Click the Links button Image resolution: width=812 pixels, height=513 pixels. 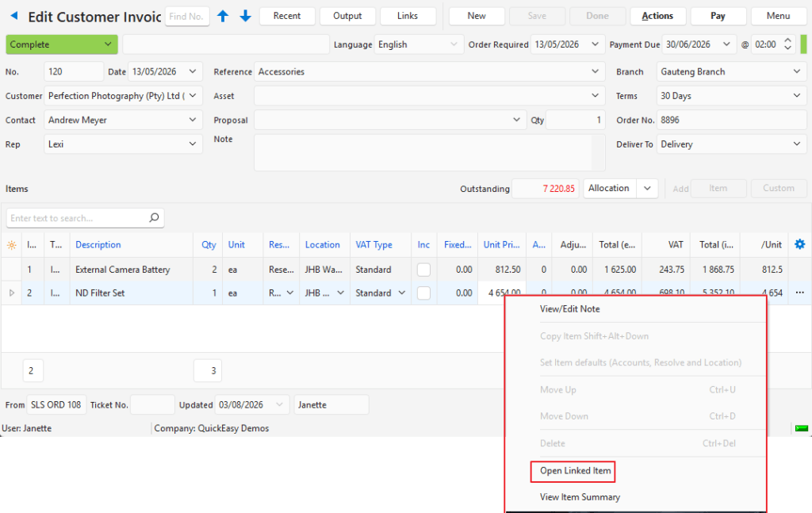click(408, 16)
